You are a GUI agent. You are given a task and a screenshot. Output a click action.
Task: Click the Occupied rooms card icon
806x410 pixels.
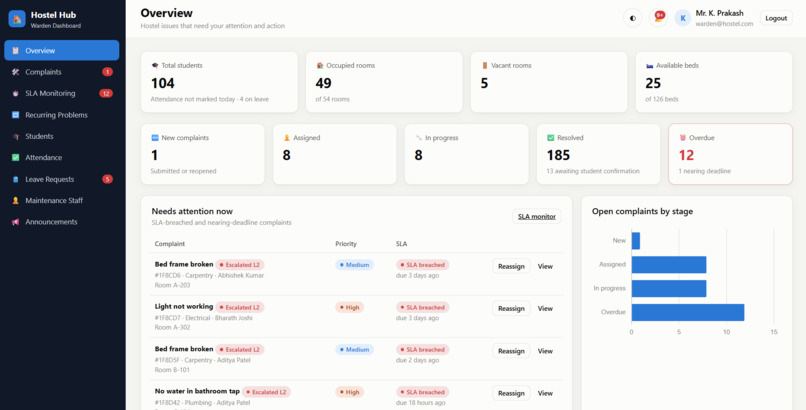coord(320,66)
